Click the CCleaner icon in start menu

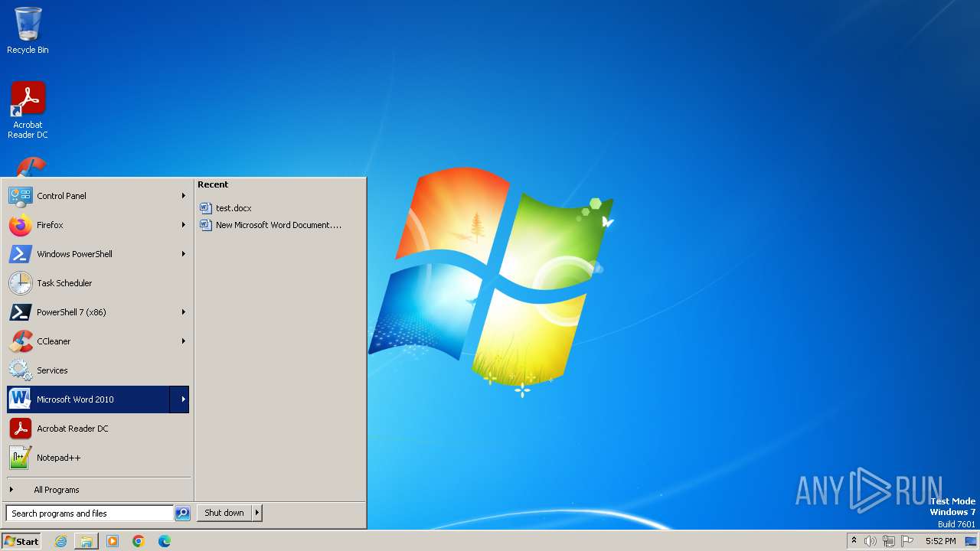point(21,341)
